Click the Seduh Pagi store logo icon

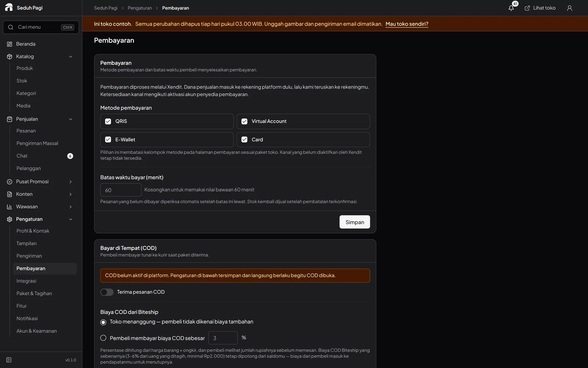tap(9, 7)
